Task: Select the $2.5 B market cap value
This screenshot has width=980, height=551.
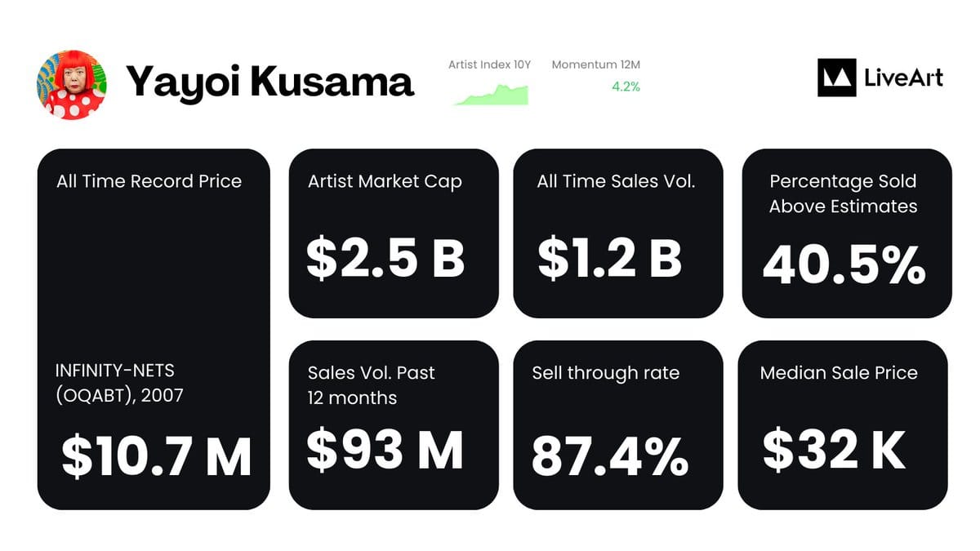Action: 385,256
